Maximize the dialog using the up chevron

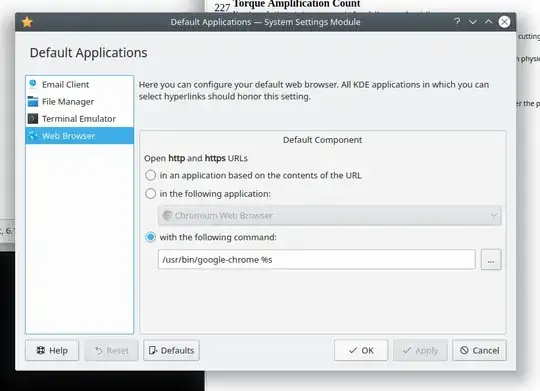click(489, 22)
